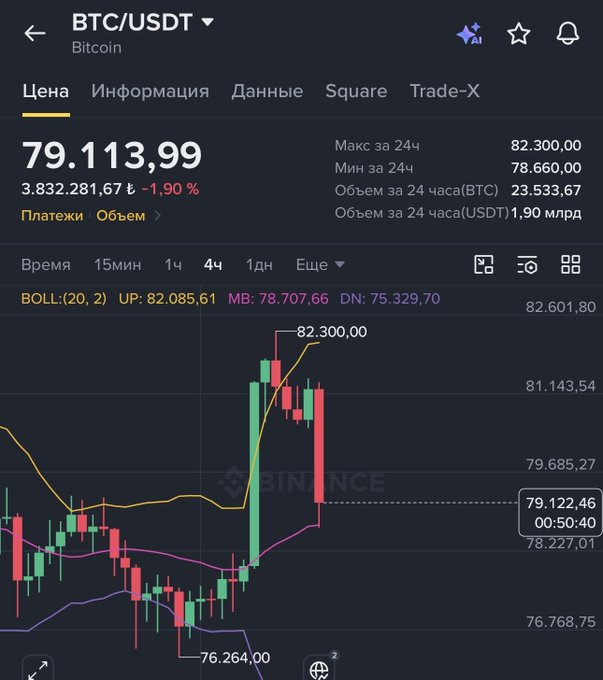The image size is (603, 680).
Task: Tap the Мин за 24ч value 78.660,00
Action: point(546,168)
